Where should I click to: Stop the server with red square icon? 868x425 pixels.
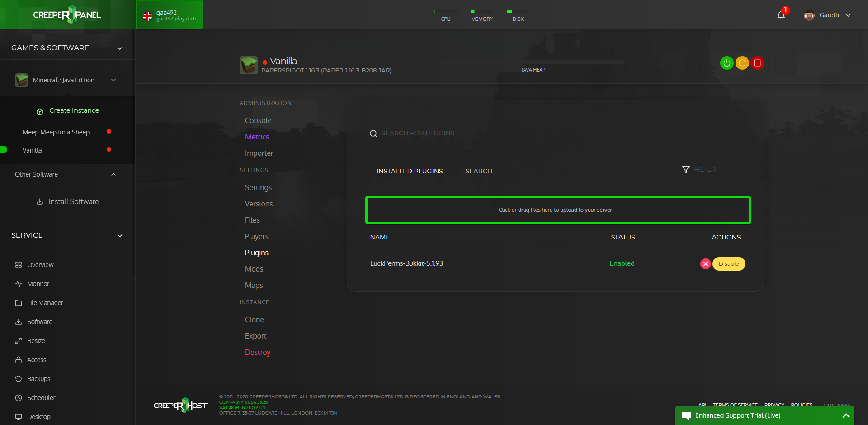point(757,63)
